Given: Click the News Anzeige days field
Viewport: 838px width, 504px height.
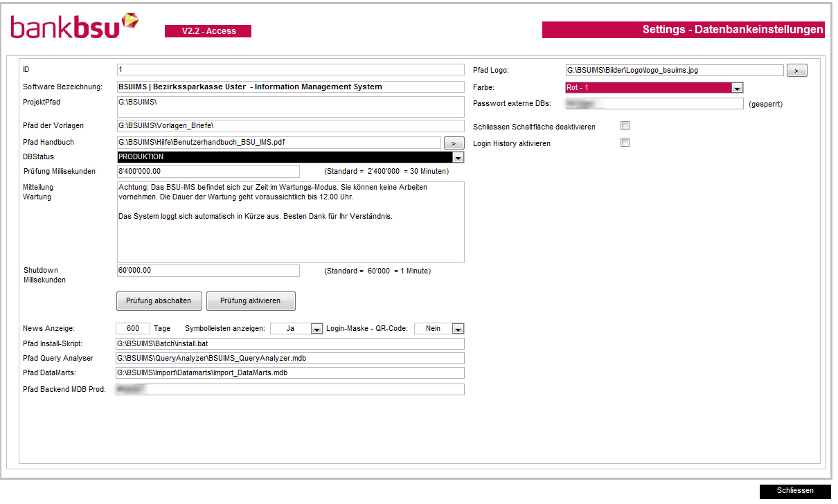Looking at the screenshot, I should [x=132, y=328].
